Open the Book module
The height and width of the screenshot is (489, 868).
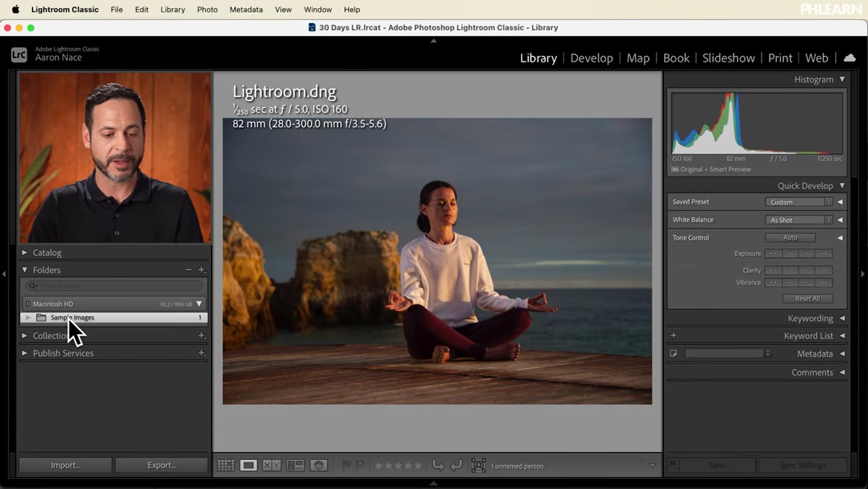(676, 58)
